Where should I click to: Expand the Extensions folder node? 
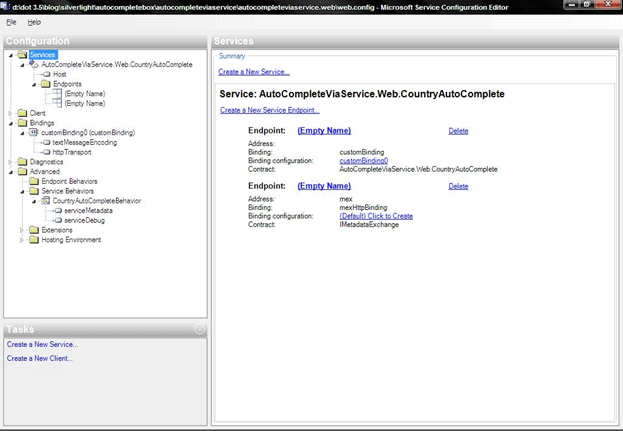(22, 230)
